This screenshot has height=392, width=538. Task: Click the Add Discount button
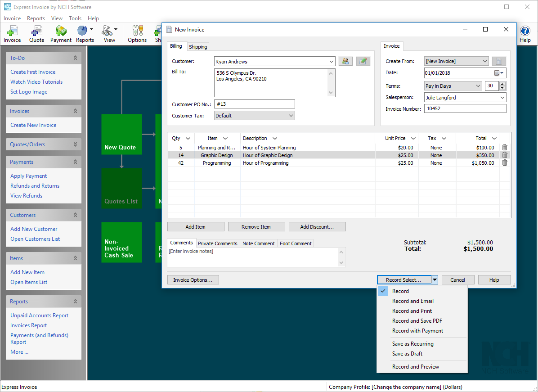(x=317, y=226)
